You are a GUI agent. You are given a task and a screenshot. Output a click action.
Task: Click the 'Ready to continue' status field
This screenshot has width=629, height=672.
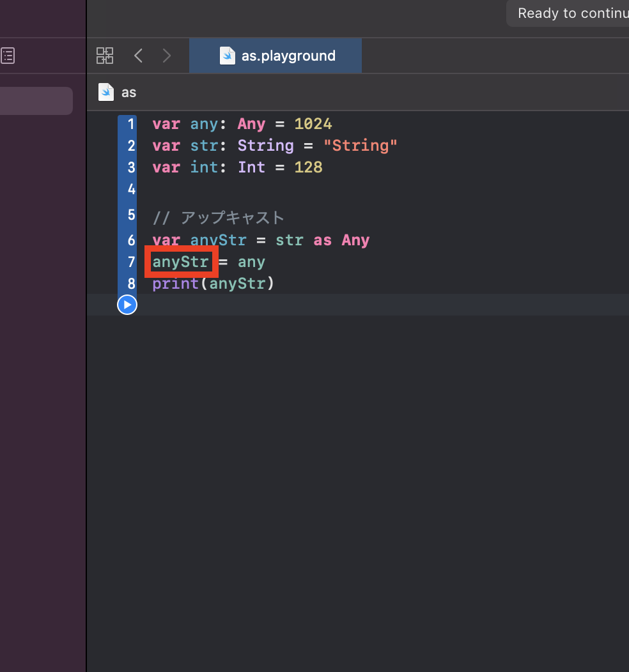click(568, 13)
